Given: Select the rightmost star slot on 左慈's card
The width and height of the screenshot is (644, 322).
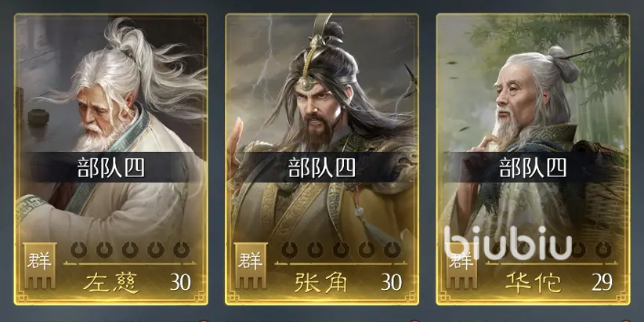Looking at the screenshot, I should (x=181, y=249).
